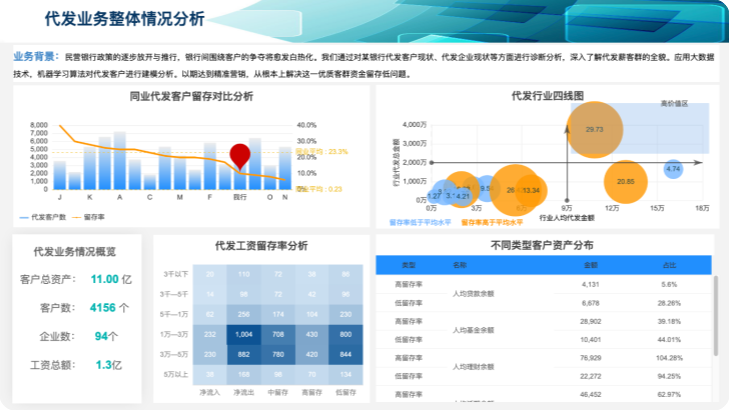The image size is (729, 410).
Task: Click heatmap cell with value 780
Action: coord(278,354)
